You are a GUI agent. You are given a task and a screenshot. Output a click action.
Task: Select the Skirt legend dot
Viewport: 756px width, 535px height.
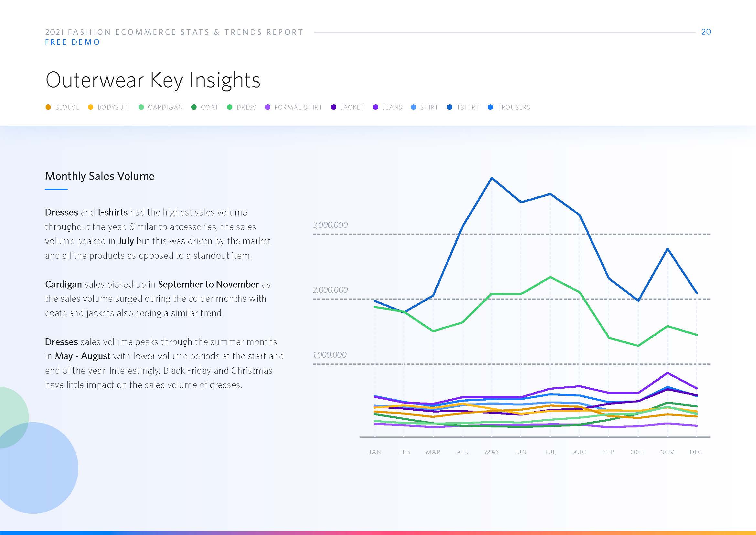(413, 107)
